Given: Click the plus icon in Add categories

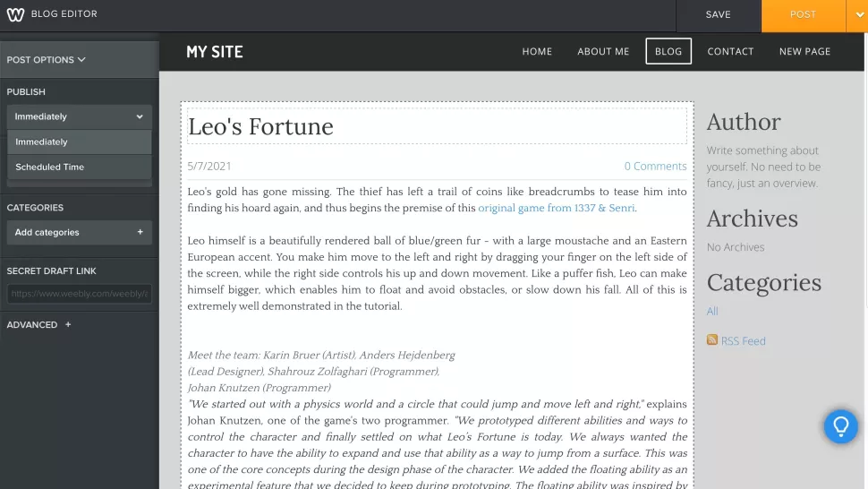Looking at the screenshot, I should pos(140,232).
